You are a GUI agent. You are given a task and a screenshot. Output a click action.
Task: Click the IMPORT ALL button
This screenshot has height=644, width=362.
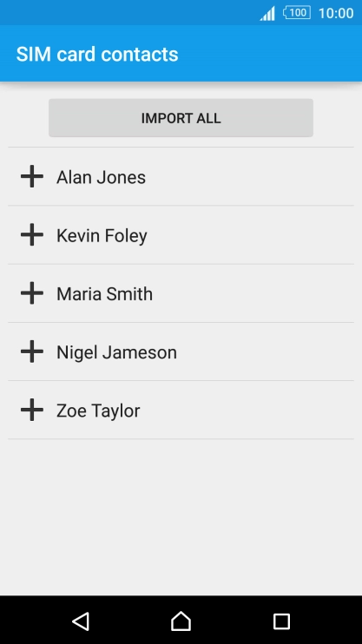[x=181, y=118]
